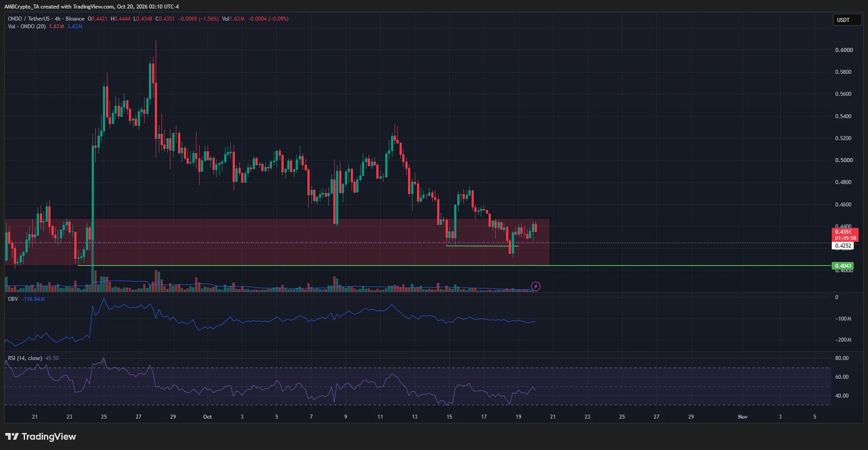Image resolution: width=868 pixels, height=450 pixels.
Task: Click the ONDO / TetherUS symbol title
Action: [29, 19]
